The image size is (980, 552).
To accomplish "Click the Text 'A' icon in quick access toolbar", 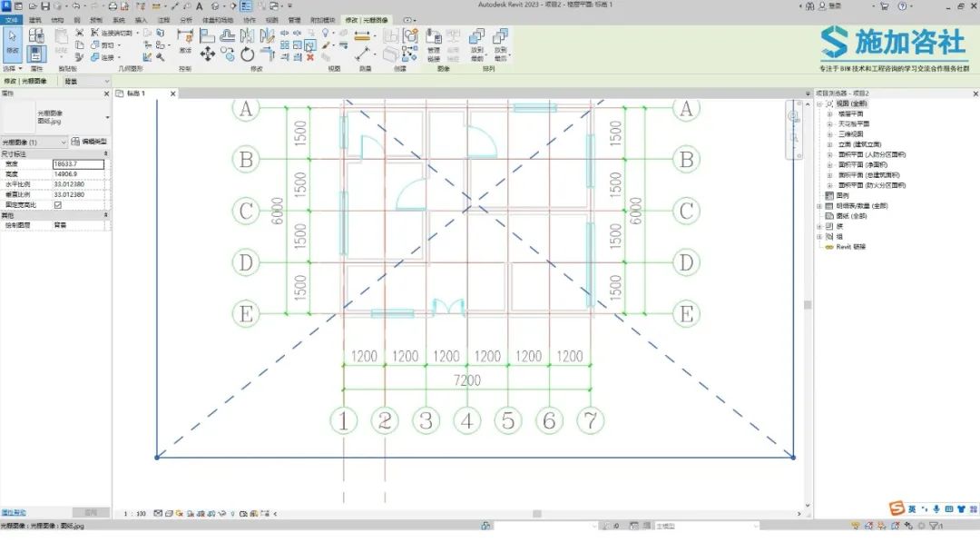I will [200, 6].
